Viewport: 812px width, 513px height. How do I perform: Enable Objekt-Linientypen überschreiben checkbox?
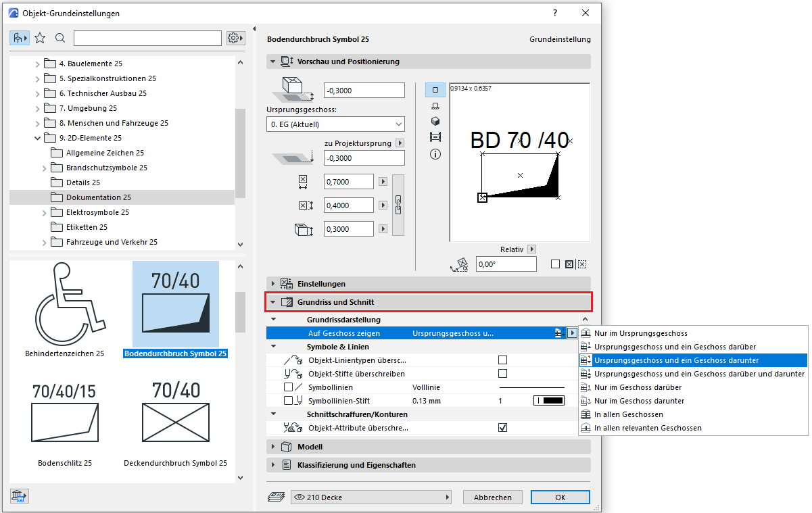[502, 360]
